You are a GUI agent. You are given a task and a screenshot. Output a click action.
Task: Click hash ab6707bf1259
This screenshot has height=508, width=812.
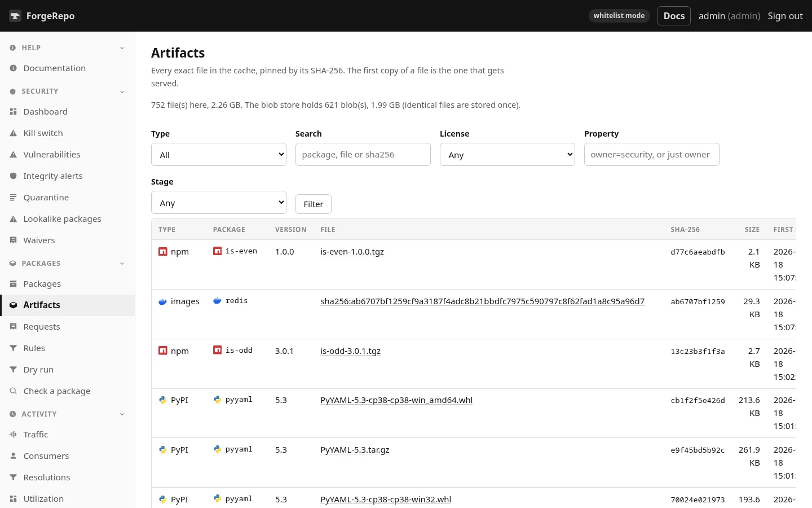[698, 301]
